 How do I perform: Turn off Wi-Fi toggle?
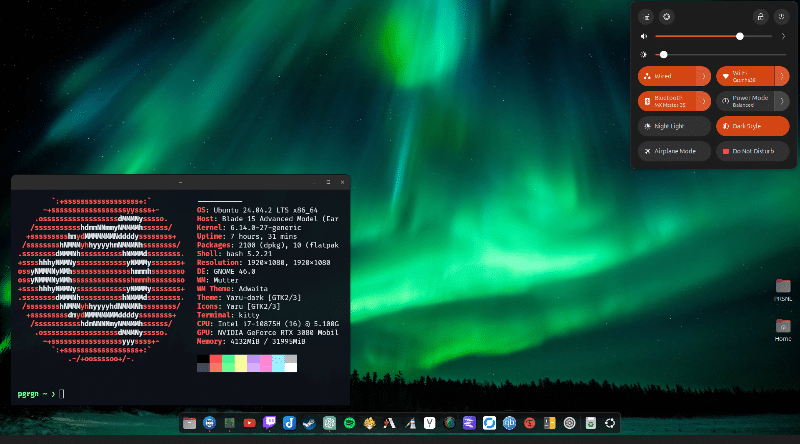(745, 76)
